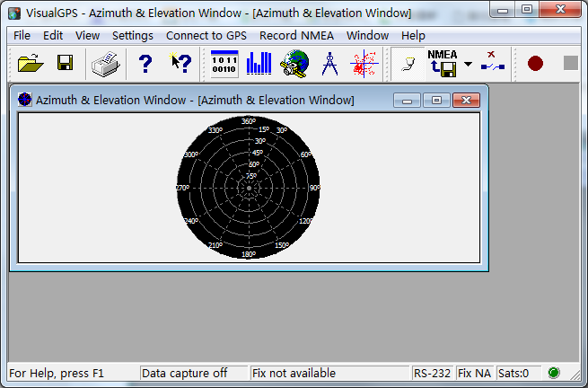This screenshot has height=388, width=588.
Task: Click the Print toolbar icon
Action: [106, 63]
